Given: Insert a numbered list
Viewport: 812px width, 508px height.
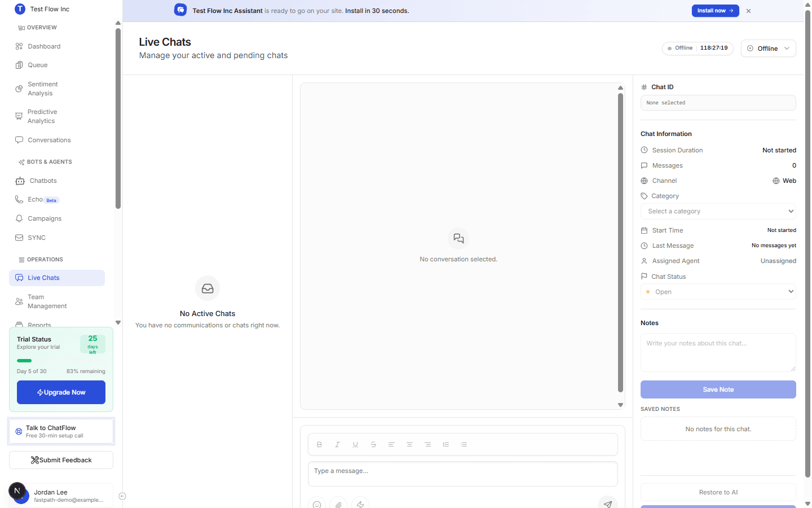Looking at the screenshot, I should click(446, 444).
